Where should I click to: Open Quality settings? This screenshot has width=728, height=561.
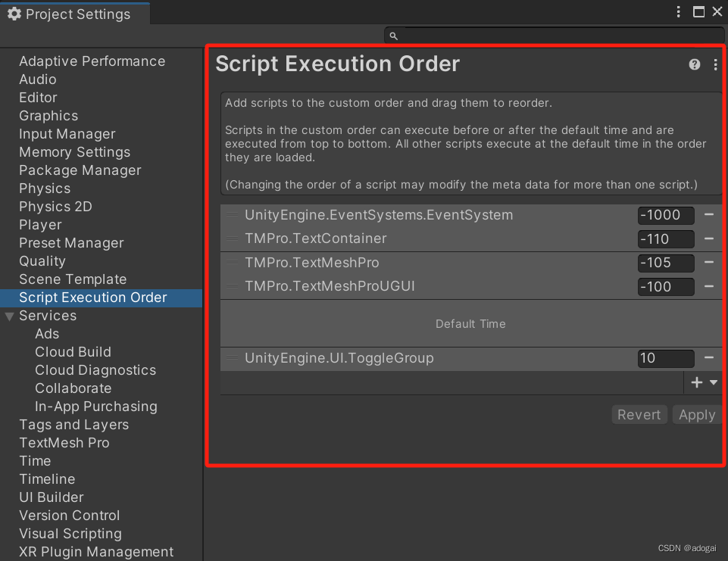42,261
